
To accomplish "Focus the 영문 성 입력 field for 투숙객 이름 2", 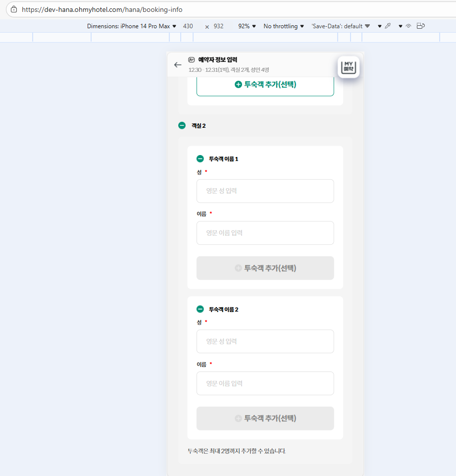I will click(265, 341).
